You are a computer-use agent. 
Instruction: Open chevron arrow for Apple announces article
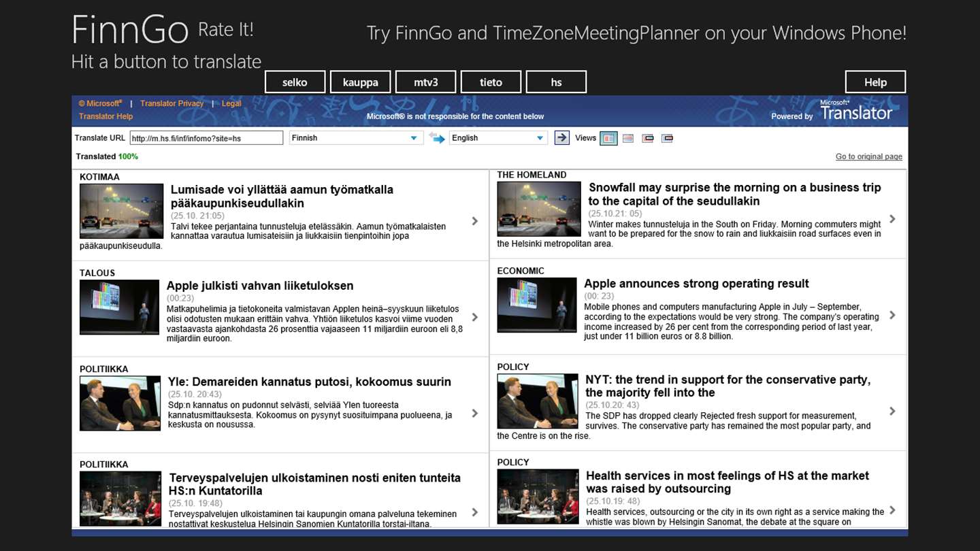(x=893, y=315)
